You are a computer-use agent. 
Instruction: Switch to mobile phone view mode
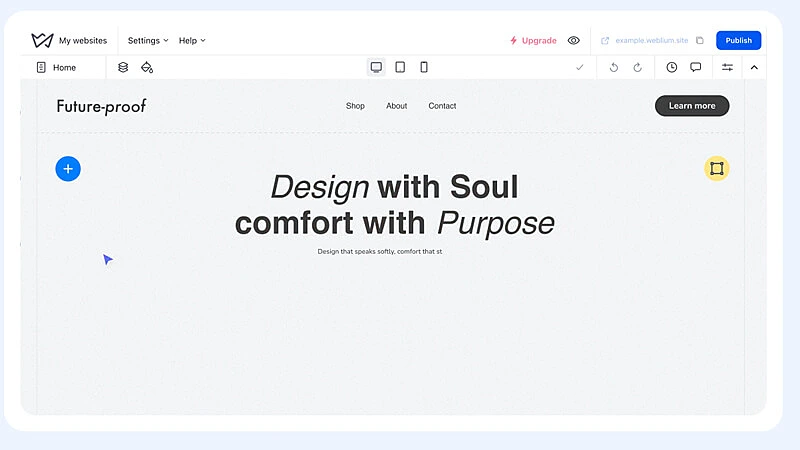tap(424, 67)
